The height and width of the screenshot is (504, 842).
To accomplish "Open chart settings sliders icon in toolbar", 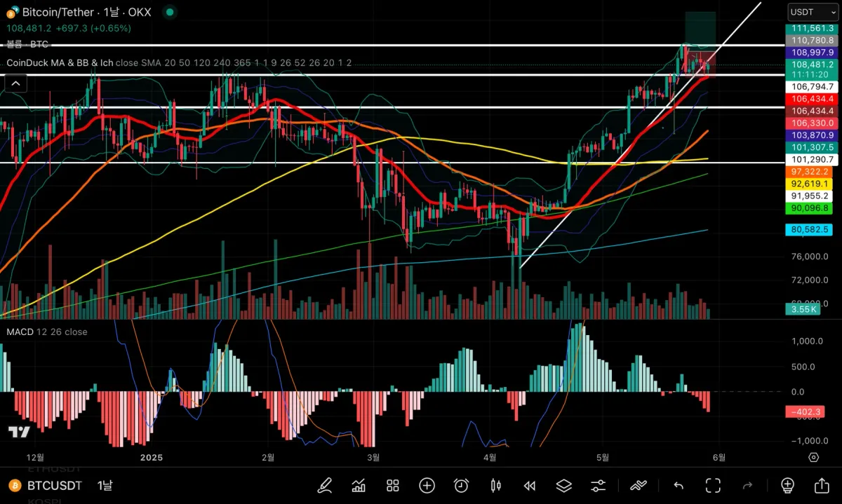I will point(599,485).
